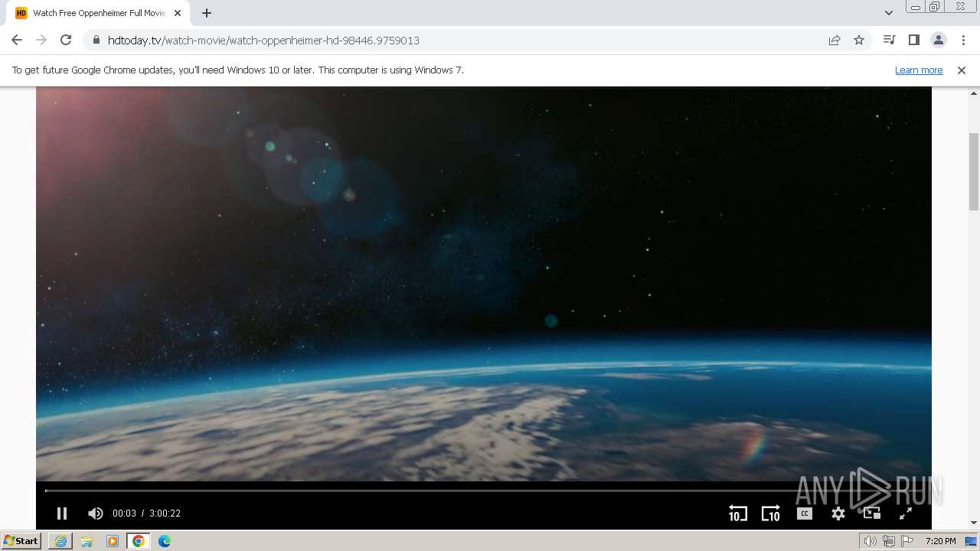Image resolution: width=980 pixels, height=551 pixels.
Task: Click the page vertical scrollbar thumb
Action: pyautogui.click(x=974, y=171)
